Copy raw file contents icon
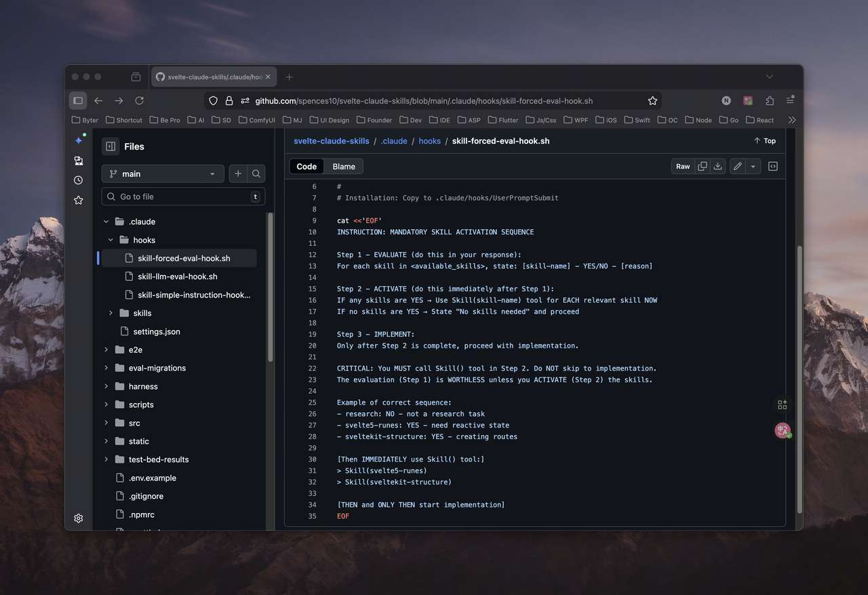This screenshot has height=595, width=868. click(x=703, y=166)
